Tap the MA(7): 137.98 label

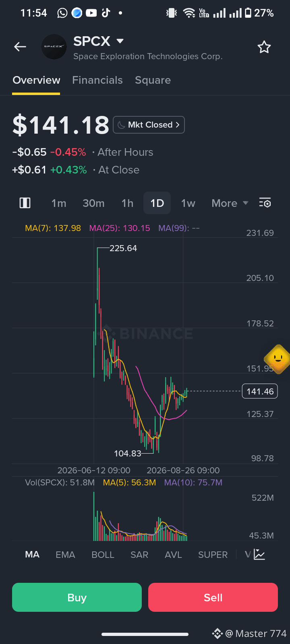point(53,228)
